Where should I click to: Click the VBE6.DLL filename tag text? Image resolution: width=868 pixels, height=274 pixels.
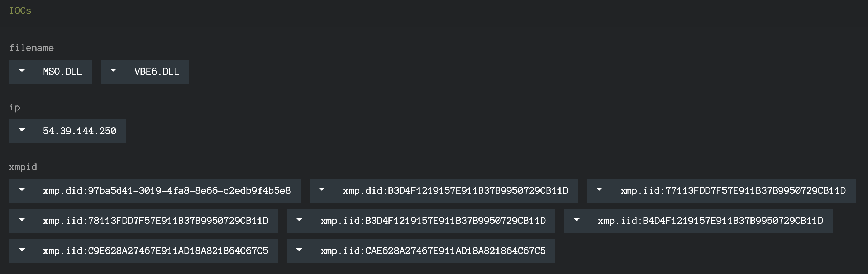[157, 72]
